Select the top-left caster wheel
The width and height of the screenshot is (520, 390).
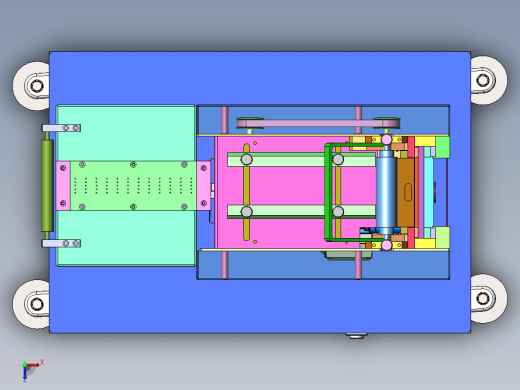[31, 86]
